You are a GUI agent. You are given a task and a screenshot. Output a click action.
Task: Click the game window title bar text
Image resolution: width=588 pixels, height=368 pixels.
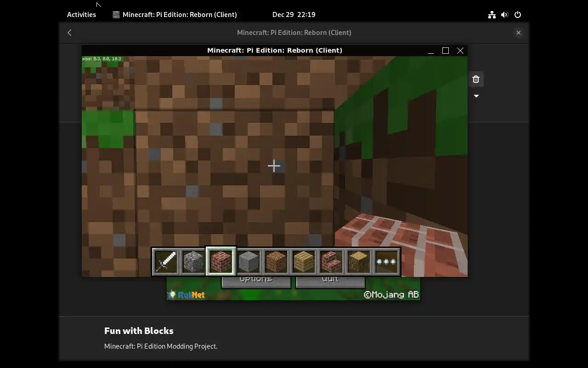[x=275, y=51]
